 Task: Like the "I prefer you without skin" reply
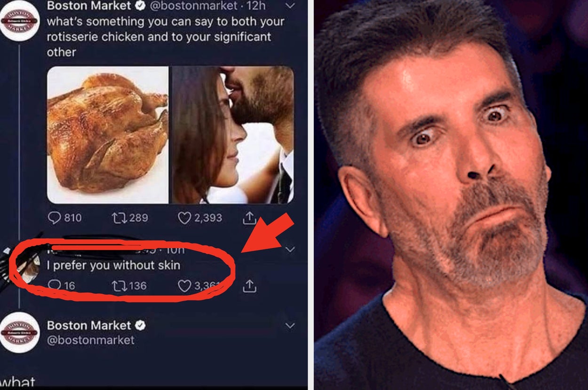[184, 285]
